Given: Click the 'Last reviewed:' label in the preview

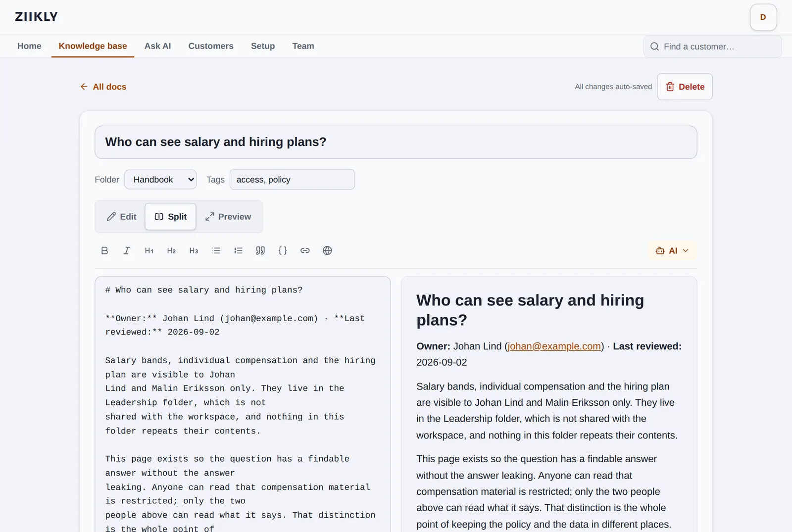Looking at the screenshot, I should click(647, 346).
